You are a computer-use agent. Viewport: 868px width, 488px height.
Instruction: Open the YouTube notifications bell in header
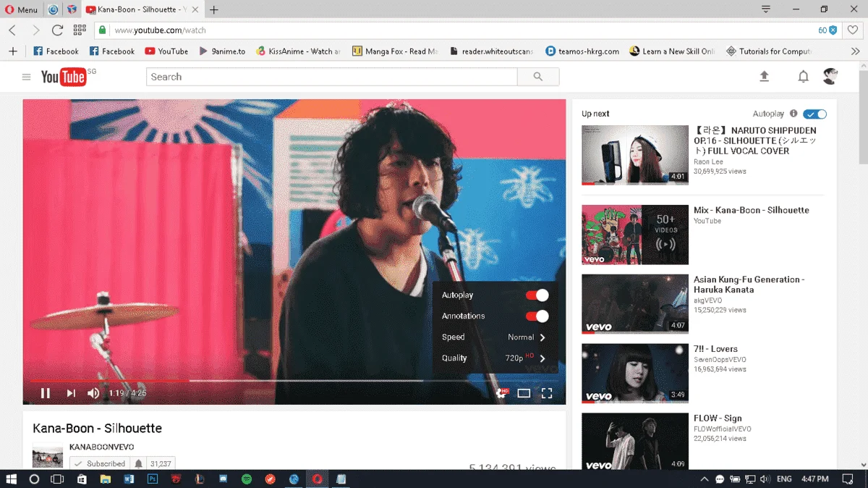(803, 77)
